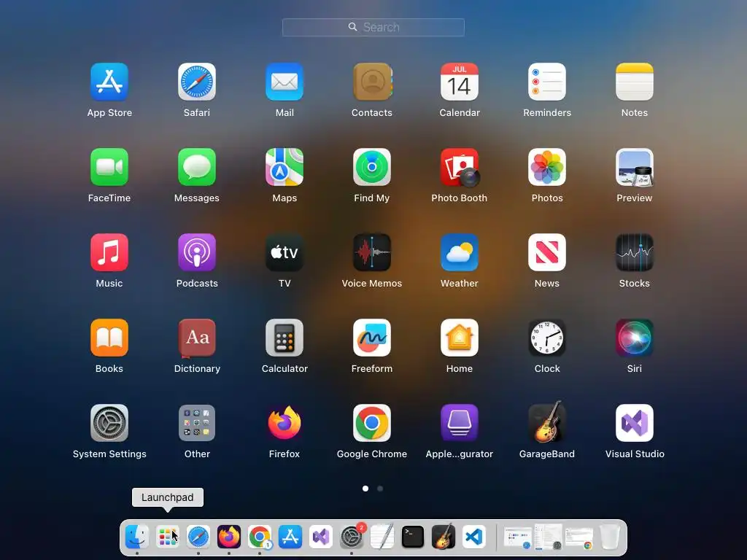The width and height of the screenshot is (747, 560).
Task: Switch to the second Launchpad page dot
Action: (380, 489)
